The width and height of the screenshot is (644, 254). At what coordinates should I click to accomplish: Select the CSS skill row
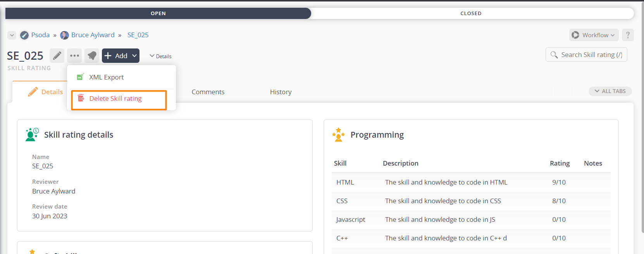click(x=471, y=201)
